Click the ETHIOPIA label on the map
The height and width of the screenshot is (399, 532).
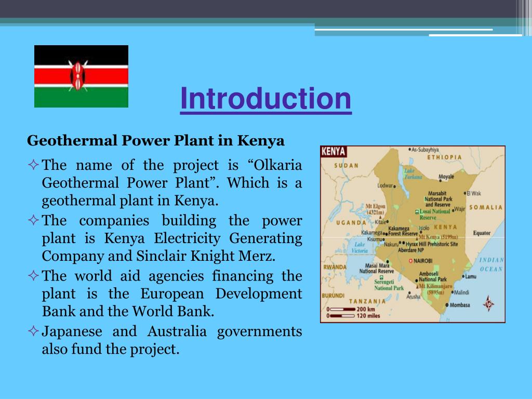(x=445, y=157)
